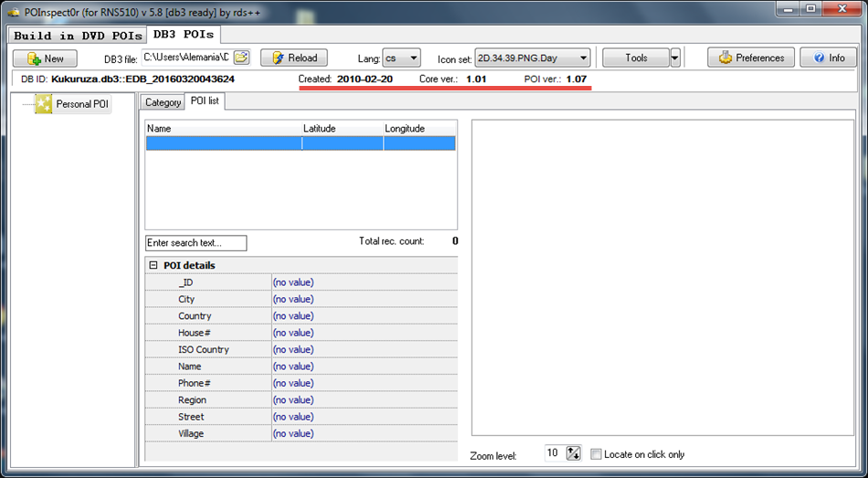
Task: Select the DB3 POIs tab
Action: [184, 35]
